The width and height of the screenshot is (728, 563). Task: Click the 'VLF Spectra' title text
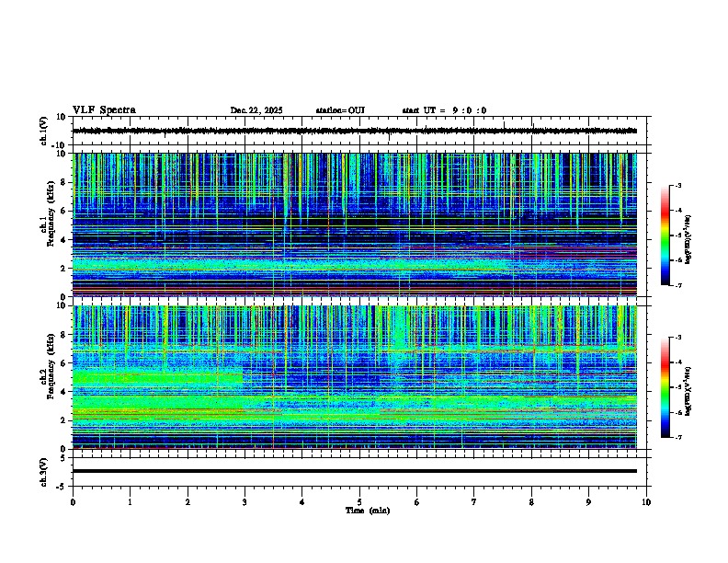point(104,110)
